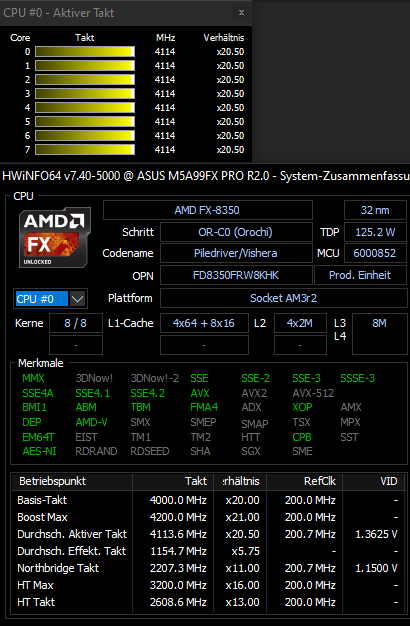410x626 pixels.
Task: Click the MMX feature label
Action: [34, 378]
